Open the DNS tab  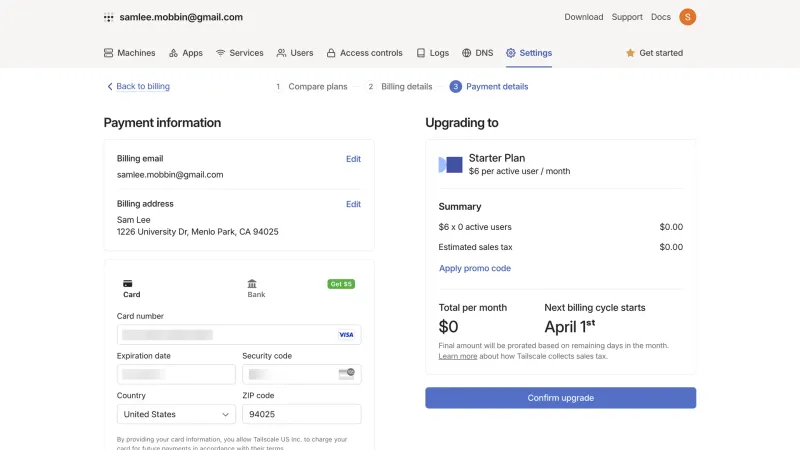478,53
